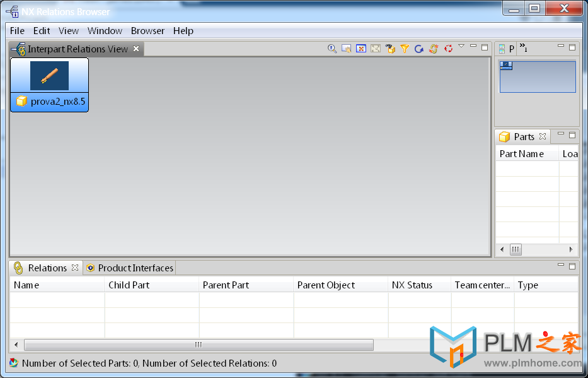This screenshot has width=588, height=378.
Task: Click the overview minimap thumbnail
Action: pos(538,77)
